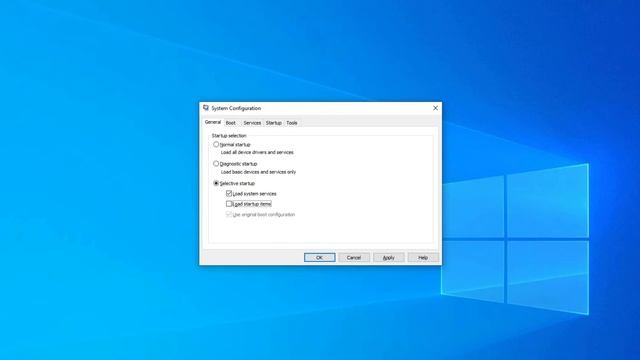Apply the startup changes

[x=389, y=258]
